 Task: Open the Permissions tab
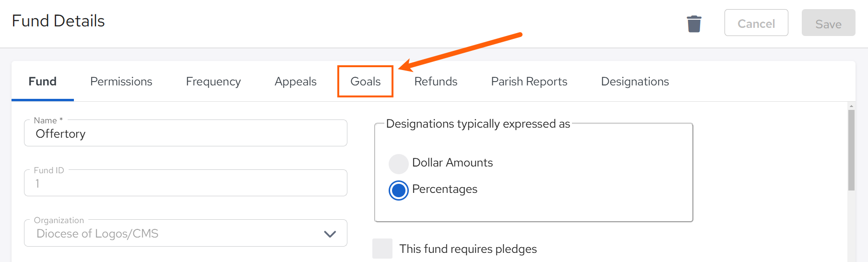[121, 82]
